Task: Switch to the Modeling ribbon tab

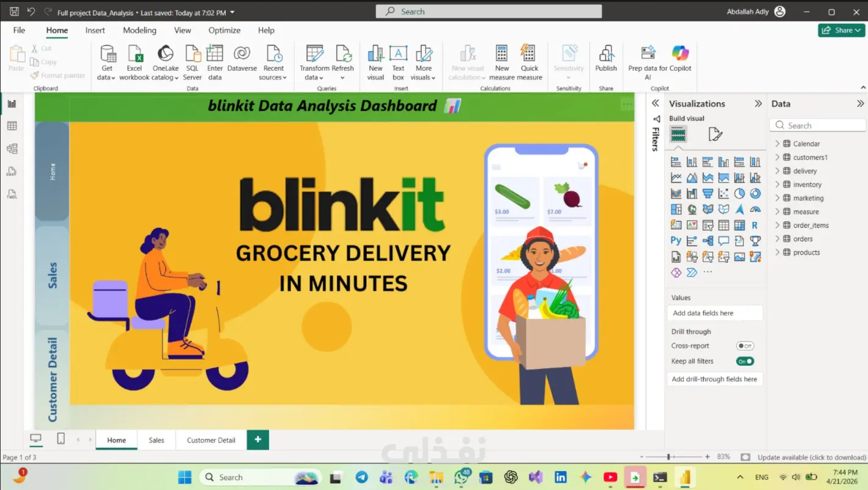Action: click(140, 30)
